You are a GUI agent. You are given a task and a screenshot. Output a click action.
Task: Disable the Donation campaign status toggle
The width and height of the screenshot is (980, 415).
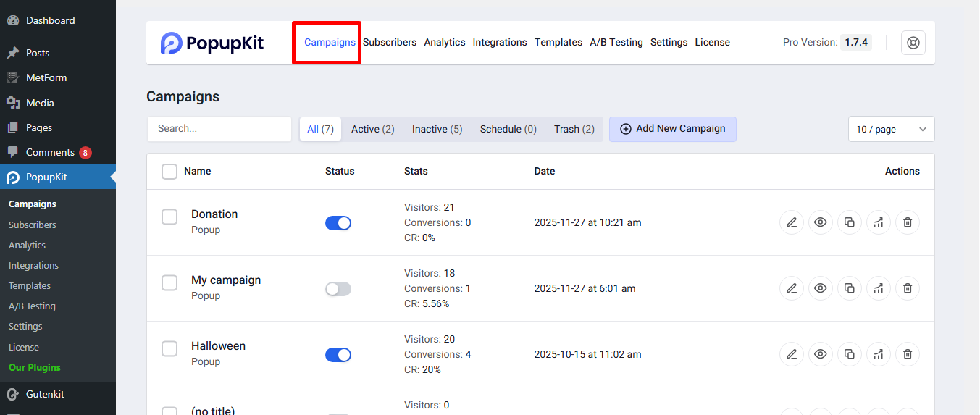tap(338, 223)
